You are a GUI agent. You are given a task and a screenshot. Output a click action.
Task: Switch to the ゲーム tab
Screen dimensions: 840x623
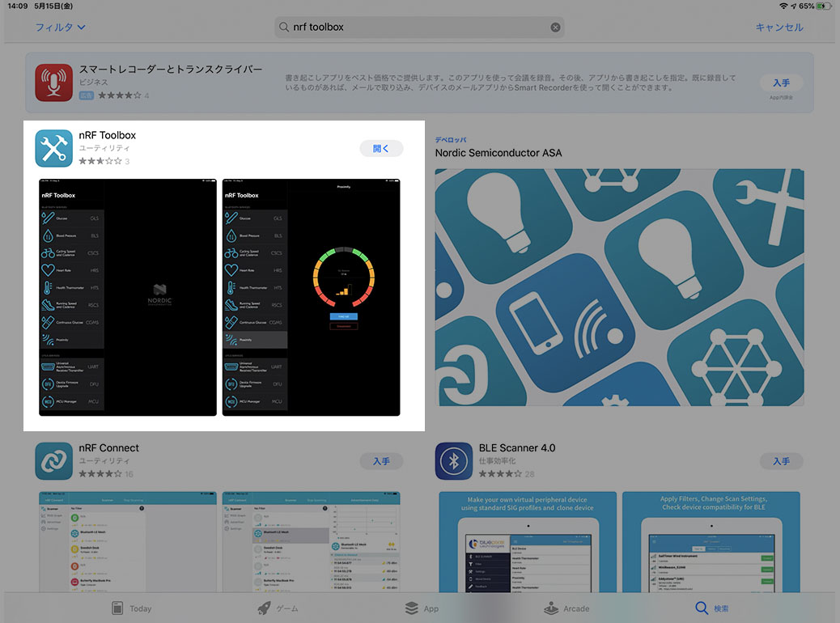[x=278, y=608]
